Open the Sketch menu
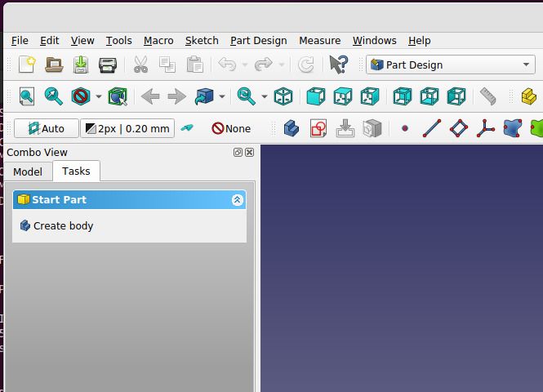 point(202,40)
